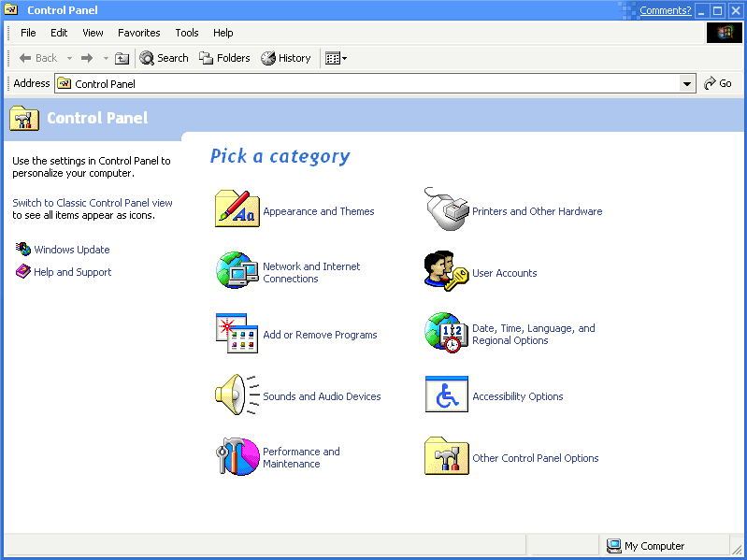
Task: Expand the Back button history dropdown arrow
Action: click(69, 58)
